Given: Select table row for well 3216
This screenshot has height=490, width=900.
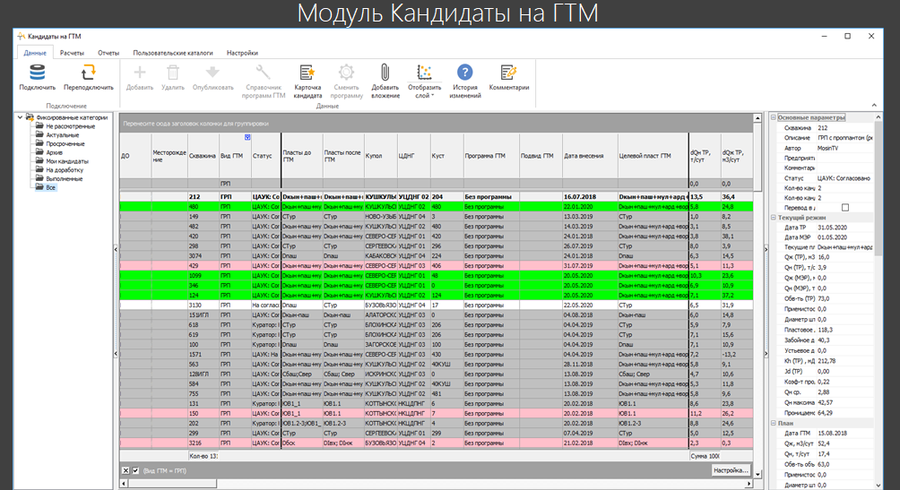Looking at the screenshot, I should (x=436, y=443).
